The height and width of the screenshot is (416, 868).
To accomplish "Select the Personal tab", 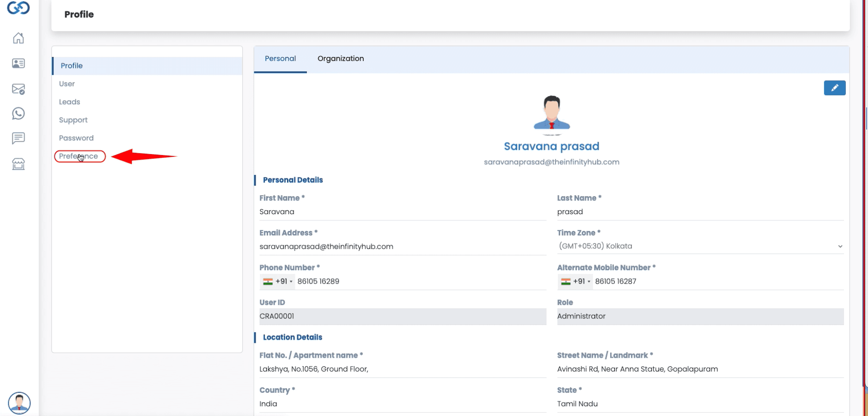I will pyautogui.click(x=280, y=59).
